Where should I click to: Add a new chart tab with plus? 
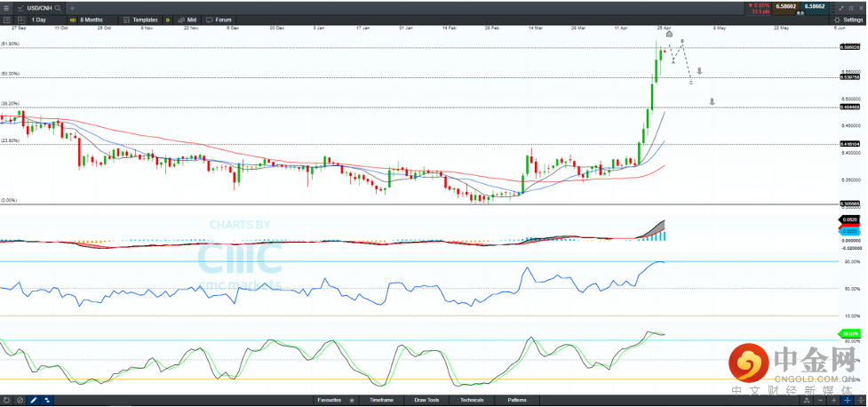pos(73,7)
